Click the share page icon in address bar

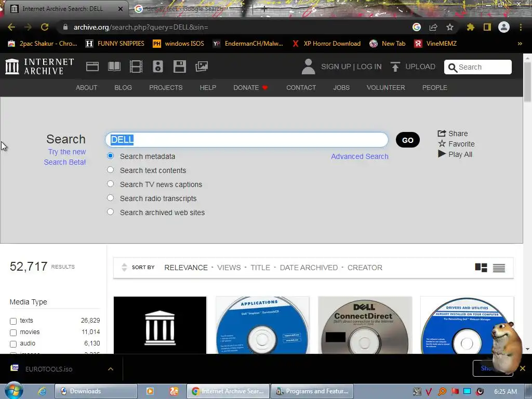click(x=433, y=27)
